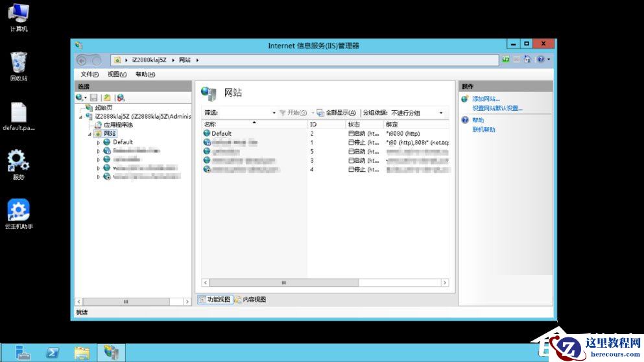Sort by the 状态 column header

coord(364,124)
